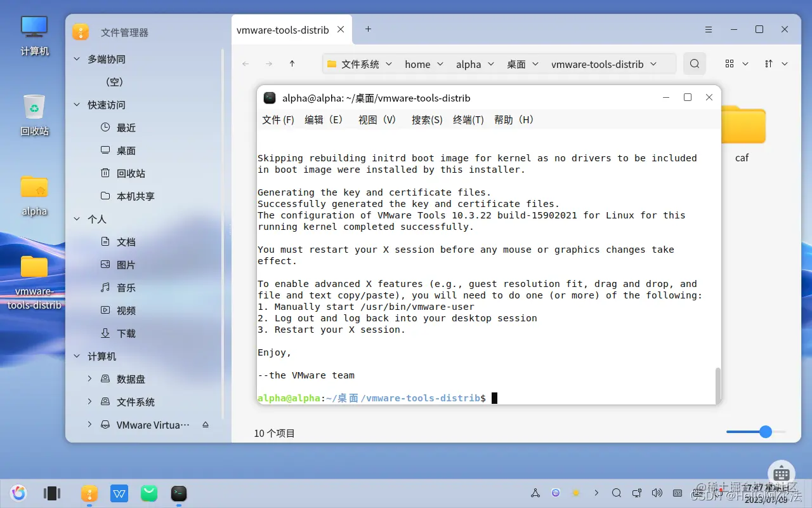Select the vmware-tools-distrib desktop folder
This screenshot has width=812, height=508.
tap(34, 282)
